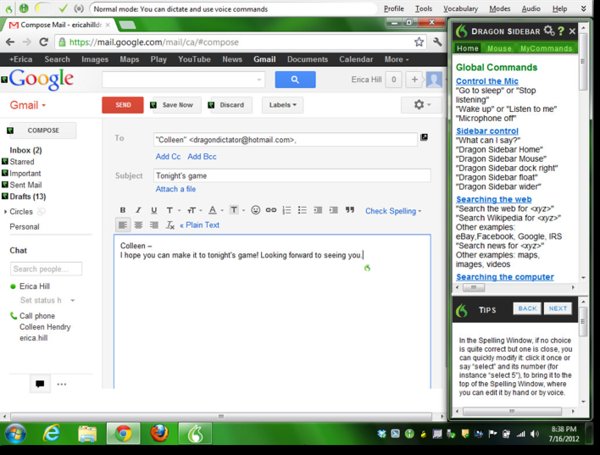Click the Tips BACK button
600x455 pixels.
click(x=527, y=308)
